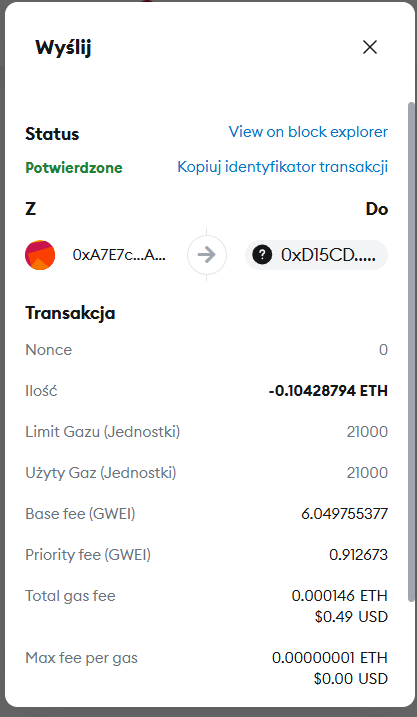
Task: Click the question mark recipient icon
Action: (262, 255)
